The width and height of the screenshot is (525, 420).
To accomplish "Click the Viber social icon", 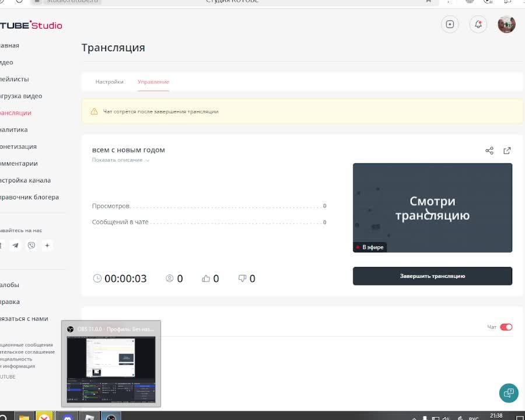I will pos(31,245).
